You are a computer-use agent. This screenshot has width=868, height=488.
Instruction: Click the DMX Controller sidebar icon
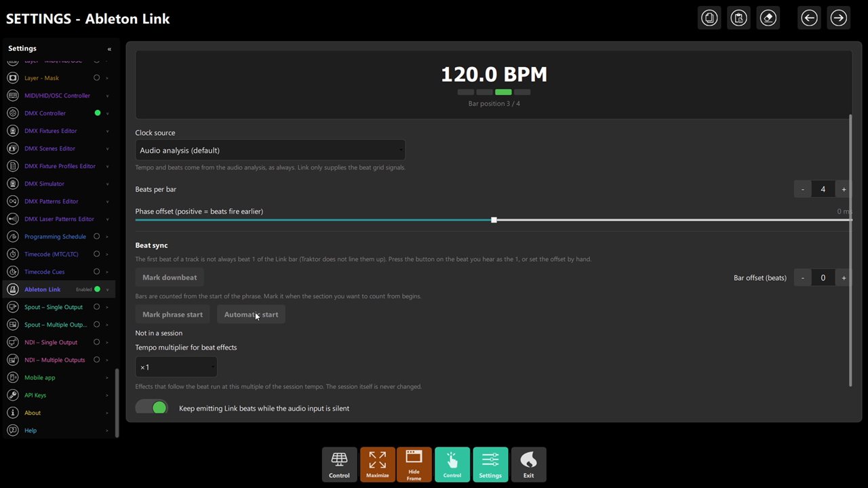[x=12, y=113]
